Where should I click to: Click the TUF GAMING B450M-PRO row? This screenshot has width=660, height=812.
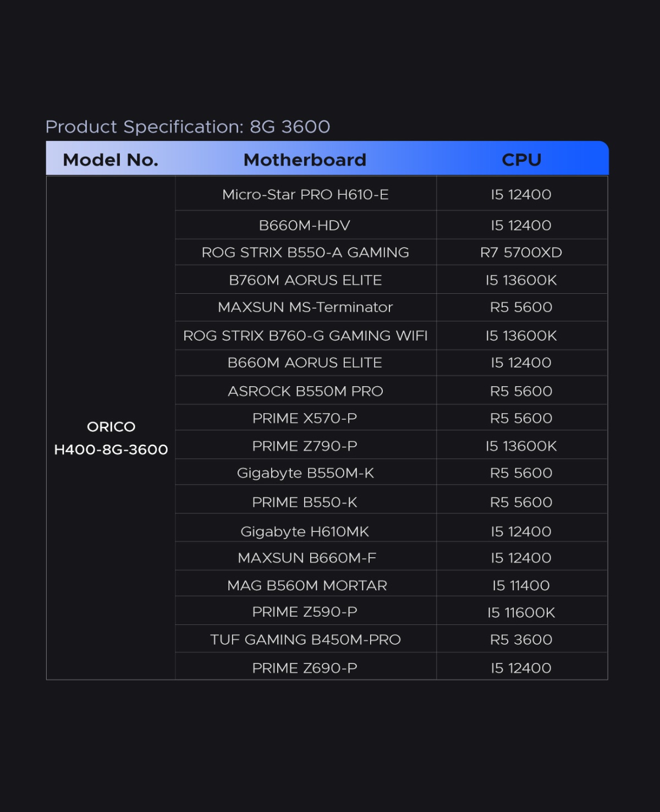click(391, 639)
